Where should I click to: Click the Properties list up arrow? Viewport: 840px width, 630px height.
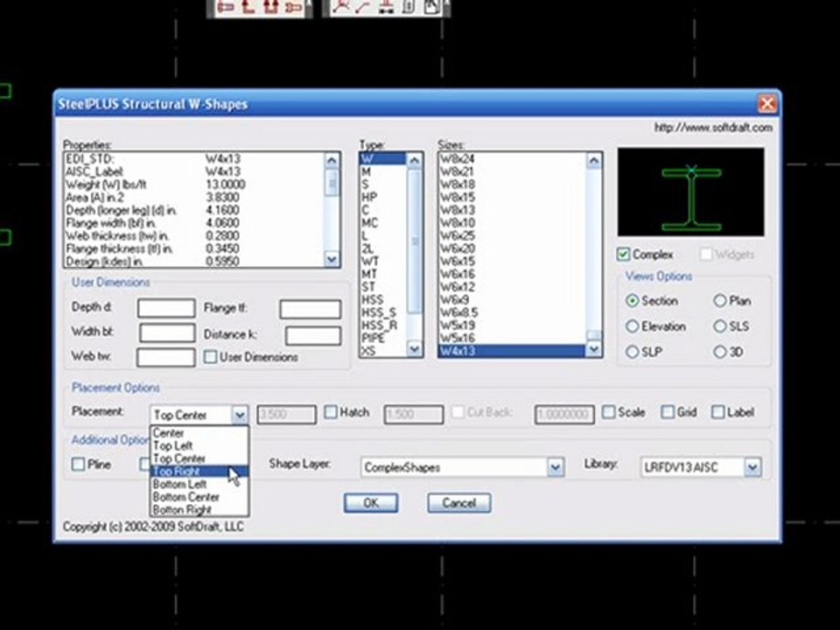332,160
